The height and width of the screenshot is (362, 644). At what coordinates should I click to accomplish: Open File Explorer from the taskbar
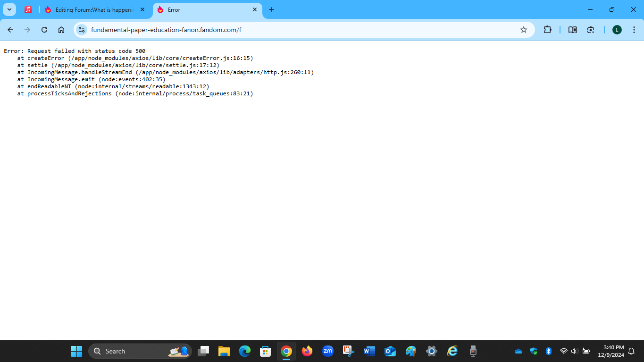(x=224, y=351)
